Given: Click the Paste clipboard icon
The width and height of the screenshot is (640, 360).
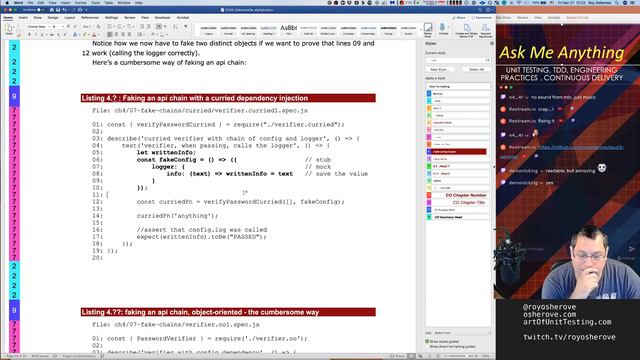Looking at the screenshot, I should [9, 29].
